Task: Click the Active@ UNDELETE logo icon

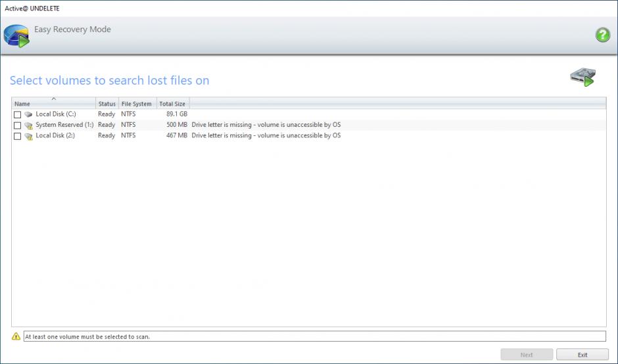Action: coord(16,36)
